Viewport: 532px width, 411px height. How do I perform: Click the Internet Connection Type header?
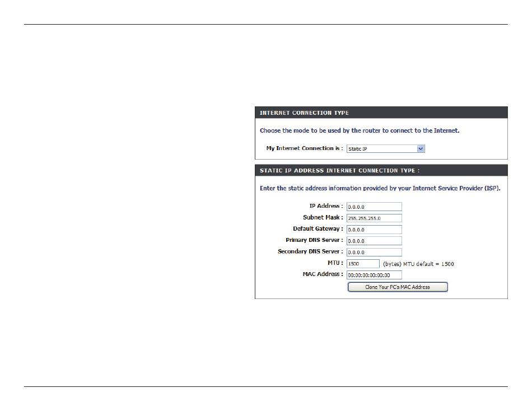tap(304, 113)
